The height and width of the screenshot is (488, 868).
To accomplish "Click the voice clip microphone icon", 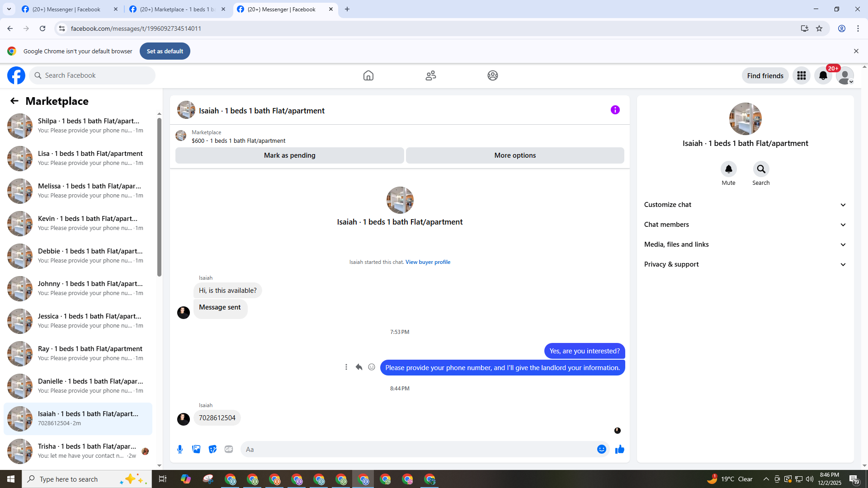I will (x=180, y=449).
